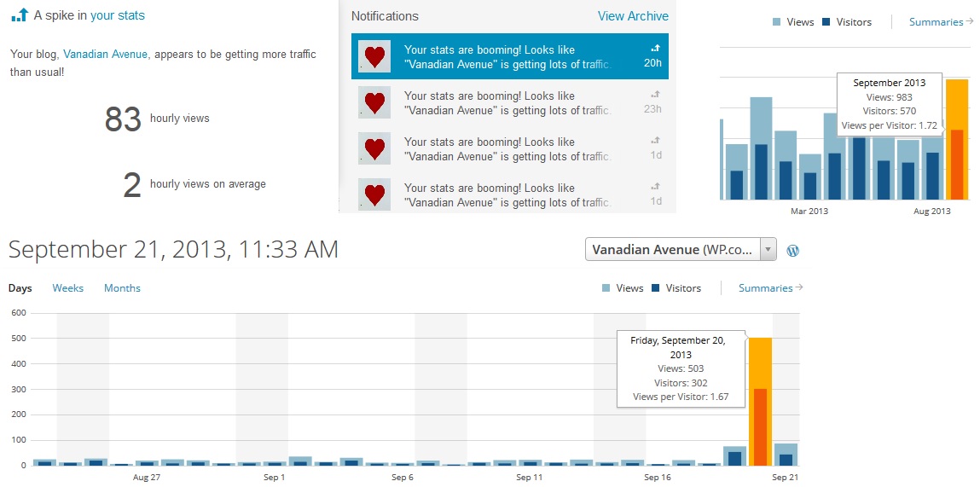Screen dimensions: 980x487
Task: Click the orange September 20 bar
Action: [760, 401]
